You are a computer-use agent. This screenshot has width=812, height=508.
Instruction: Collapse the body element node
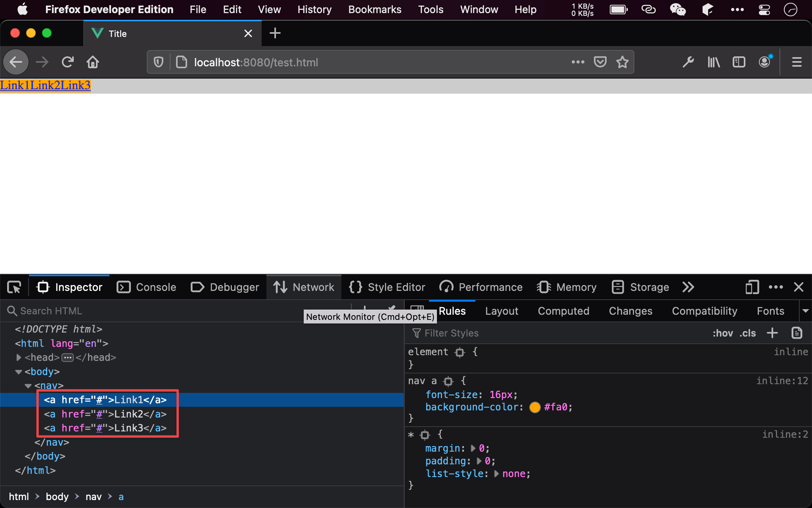[18, 372]
